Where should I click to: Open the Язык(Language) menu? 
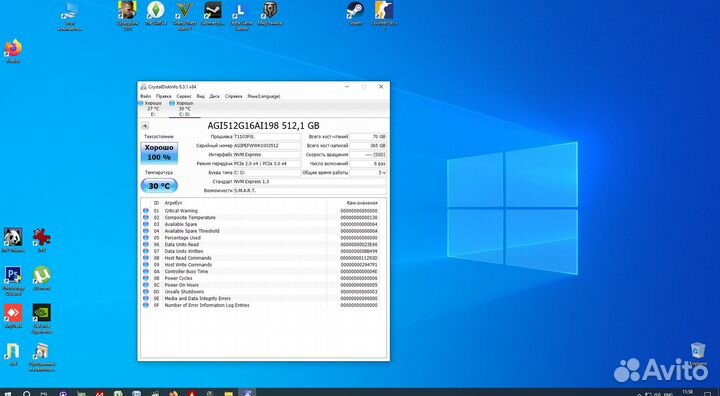(x=264, y=96)
